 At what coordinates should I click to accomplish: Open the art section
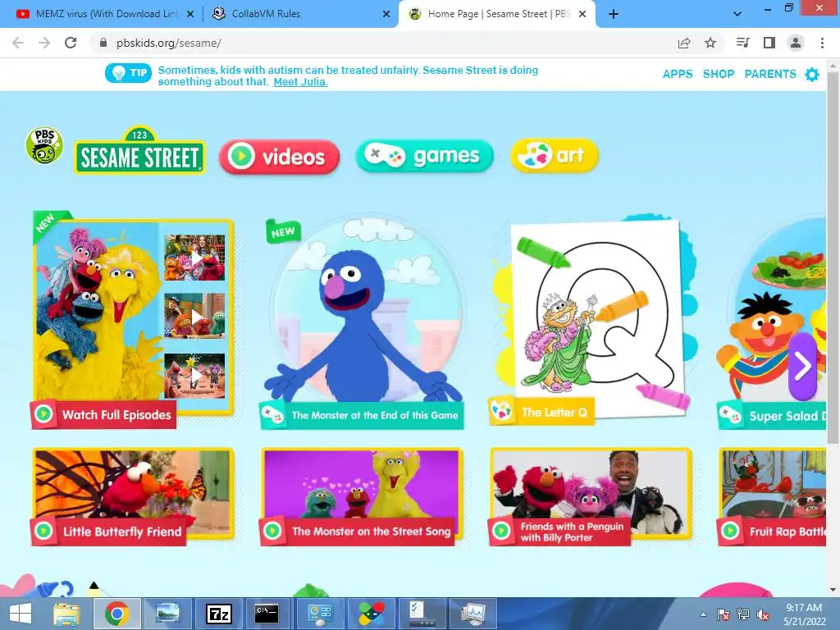(554, 155)
